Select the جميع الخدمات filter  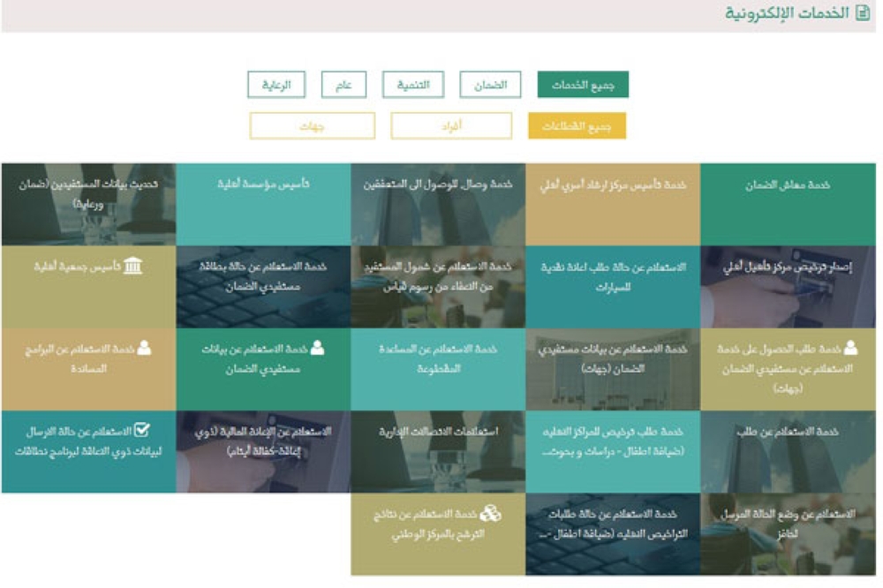tap(583, 85)
